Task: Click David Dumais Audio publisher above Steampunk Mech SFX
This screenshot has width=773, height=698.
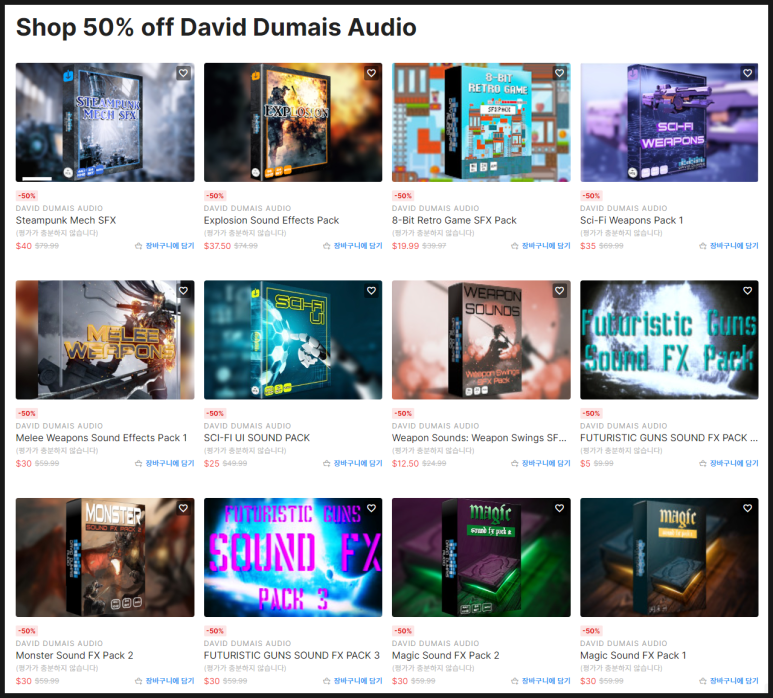Action: tap(59, 208)
